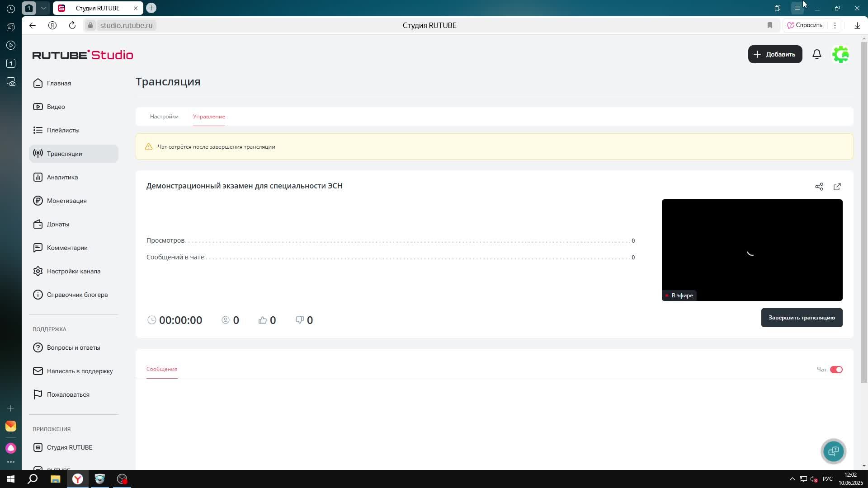This screenshot has height=488, width=868.
Task: Bookmark this page
Action: click(770, 25)
